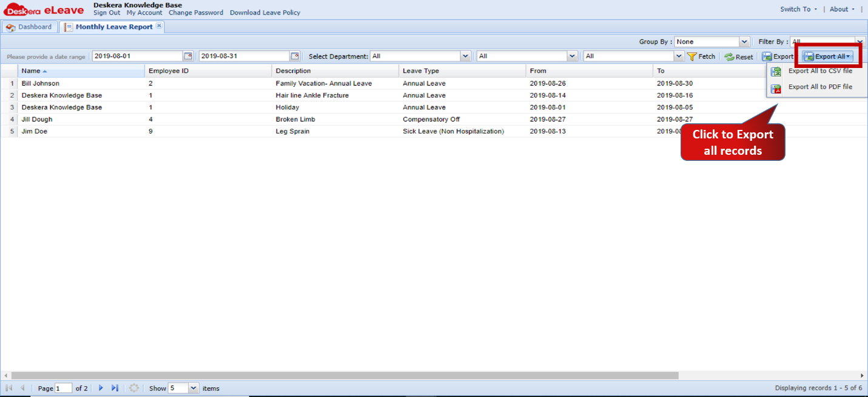868x397 pixels.
Task: Click the start date field 2019-08-01
Action: [138, 56]
